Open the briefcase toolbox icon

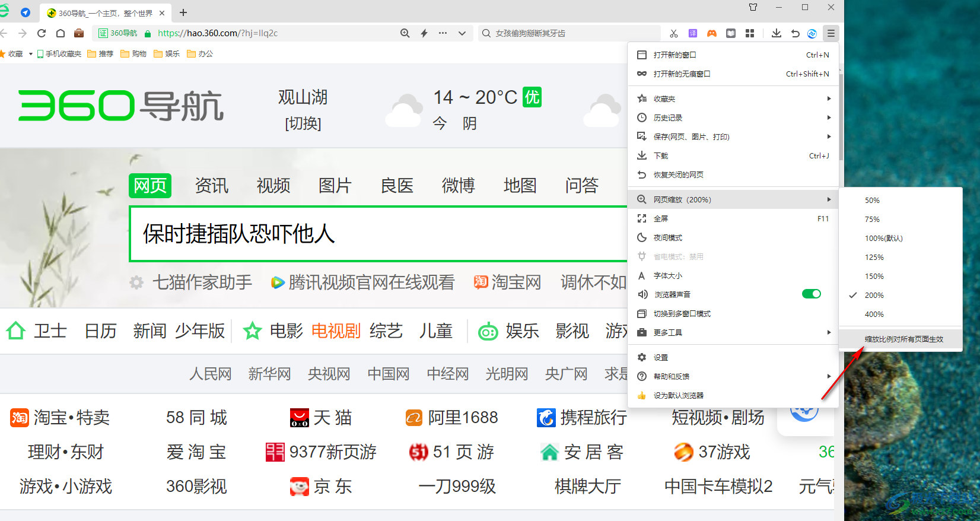click(79, 33)
